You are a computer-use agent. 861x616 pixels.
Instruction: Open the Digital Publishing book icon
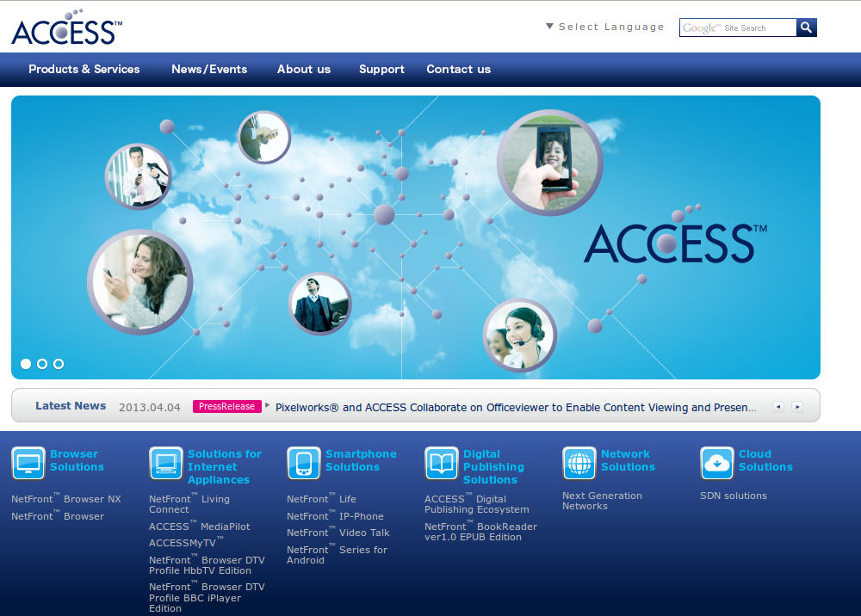click(x=442, y=463)
